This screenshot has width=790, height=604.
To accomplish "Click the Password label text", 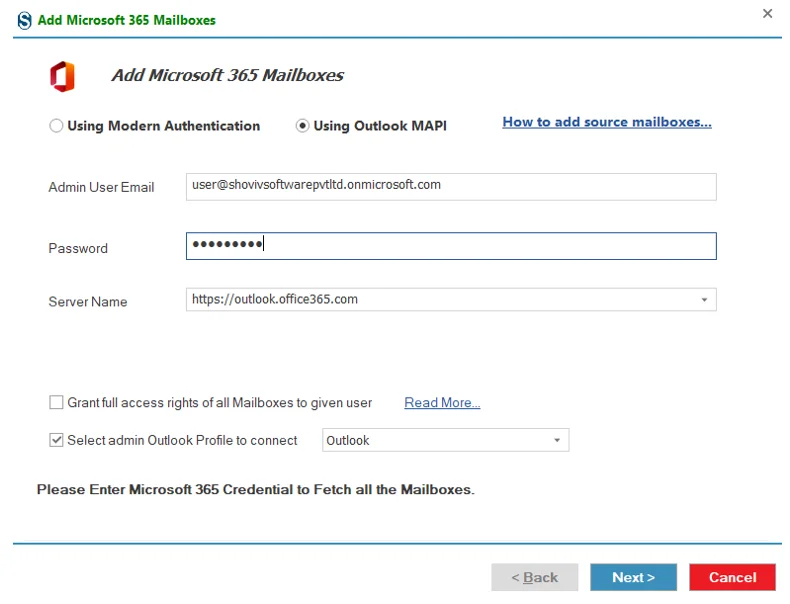I will click(78, 248).
